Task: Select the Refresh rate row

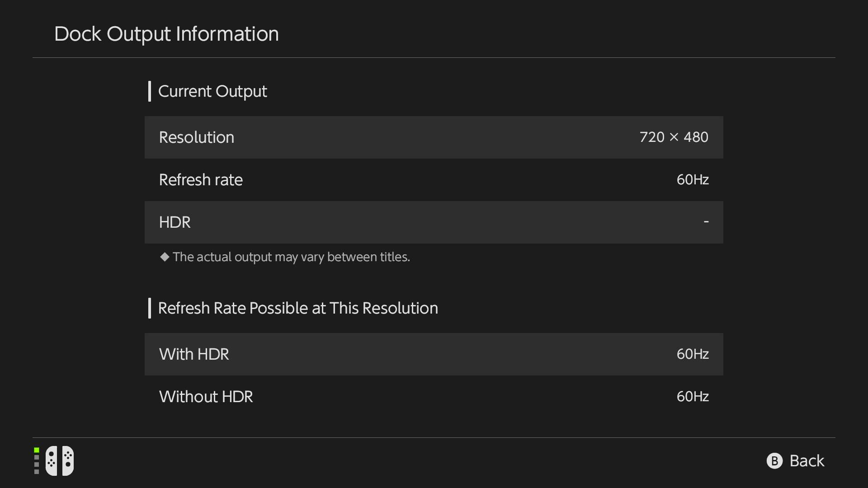Action: 434,180
